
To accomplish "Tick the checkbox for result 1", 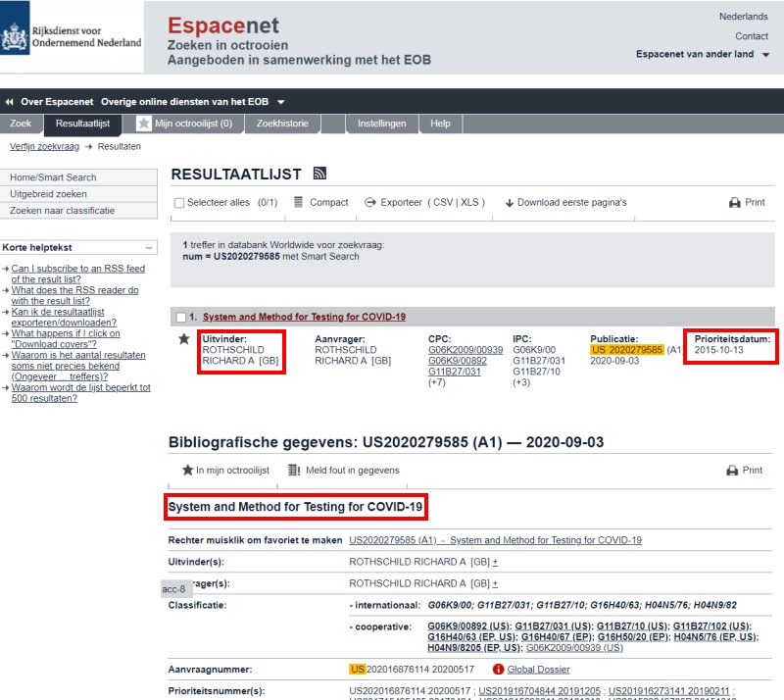I will coord(181,318).
